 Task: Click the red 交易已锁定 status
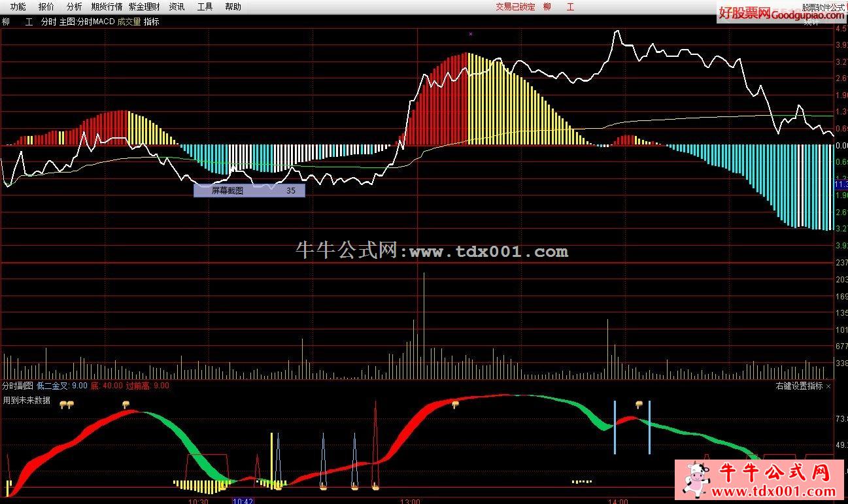click(515, 7)
